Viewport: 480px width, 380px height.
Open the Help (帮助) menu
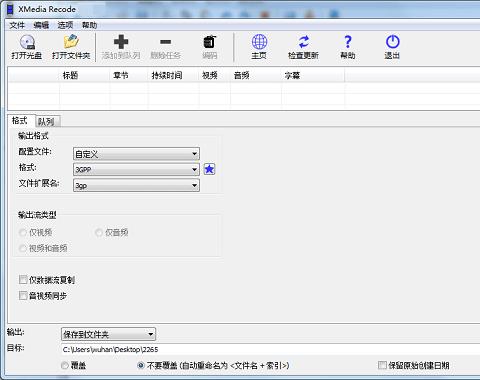coord(89,25)
